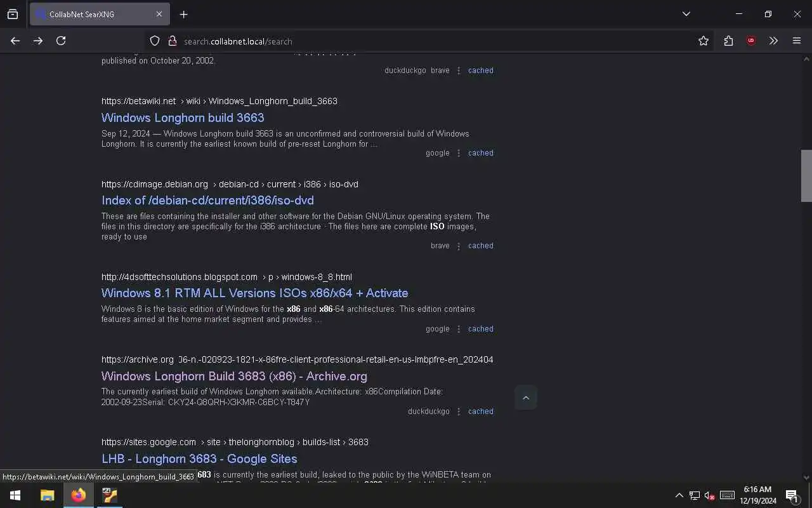The image size is (812, 508).
Task: Close the CollabNet SearXNG tab
Action: [159, 14]
